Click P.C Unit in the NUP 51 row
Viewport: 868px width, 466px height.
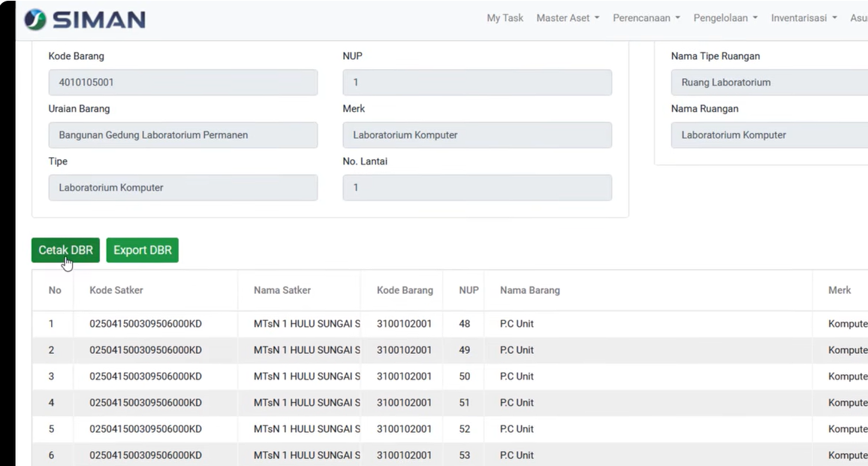coord(517,403)
